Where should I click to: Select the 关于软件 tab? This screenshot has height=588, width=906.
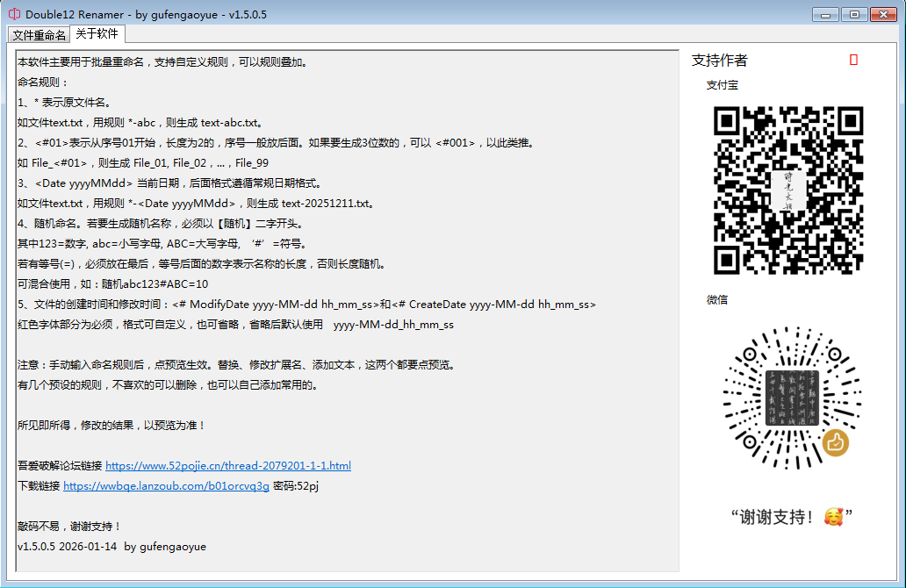pyautogui.click(x=97, y=34)
